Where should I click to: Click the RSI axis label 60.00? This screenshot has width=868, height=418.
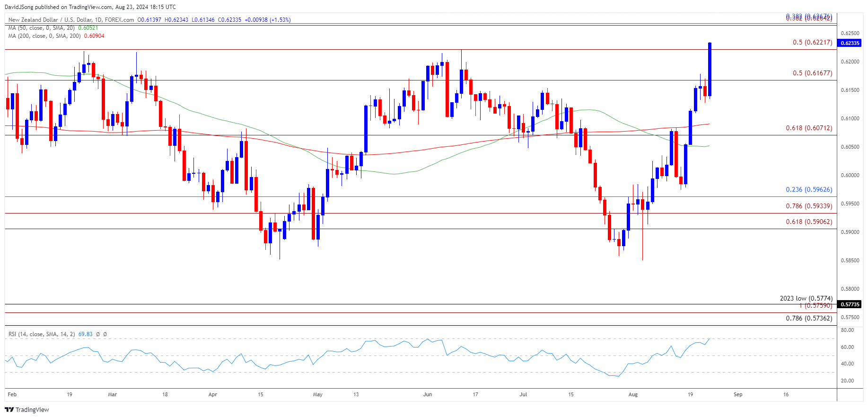[847, 347]
